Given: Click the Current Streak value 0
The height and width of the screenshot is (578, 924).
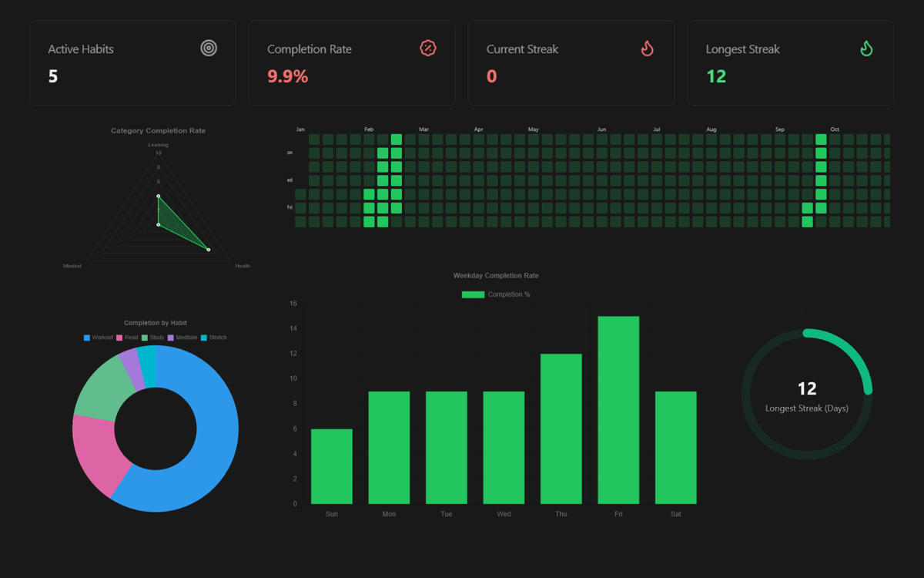Looking at the screenshot, I should click(x=492, y=76).
